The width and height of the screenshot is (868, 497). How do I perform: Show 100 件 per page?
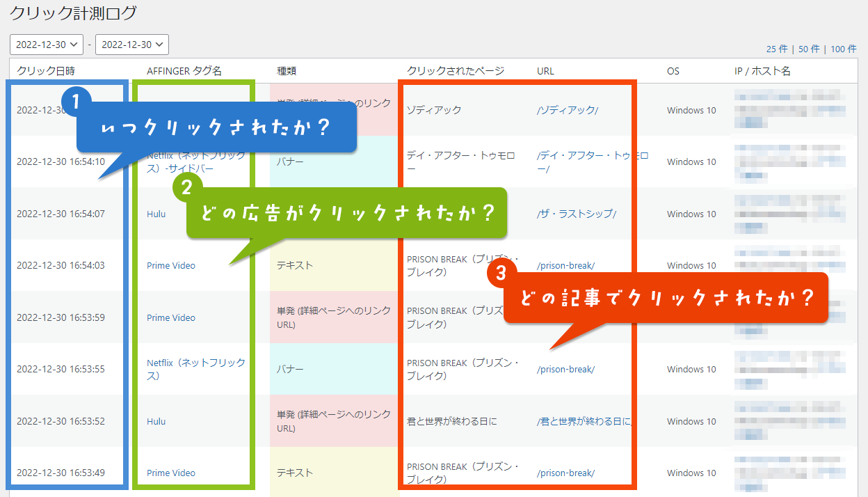[x=843, y=49]
